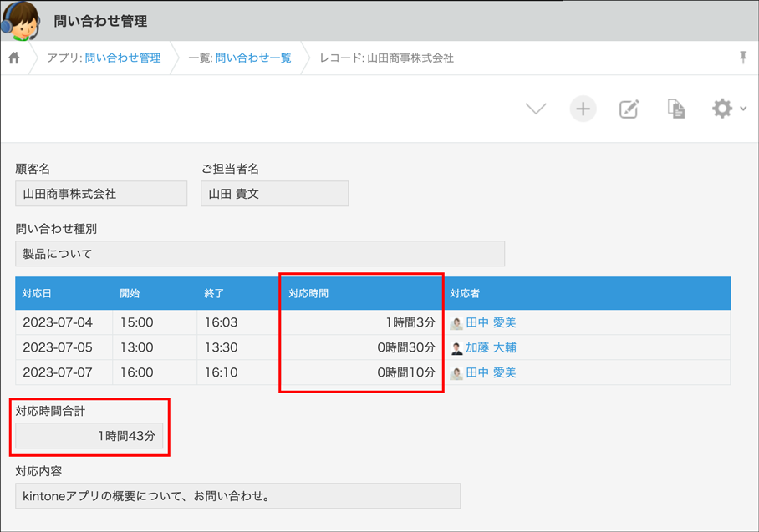Image resolution: width=759 pixels, height=532 pixels.
Task: Edit this record using the pencil icon
Action: pos(629,108)
